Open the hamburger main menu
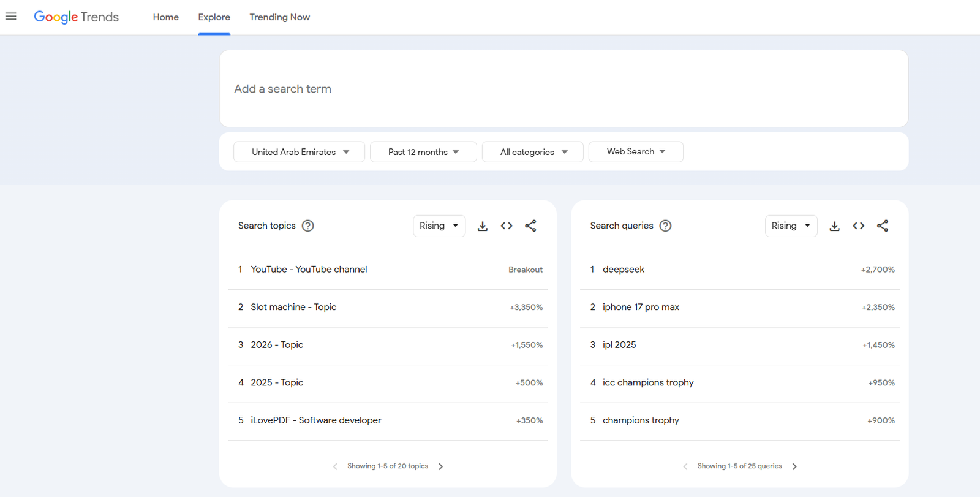Image resolution: width=980 pixels, height=497 pixels. tap(11, 17)
